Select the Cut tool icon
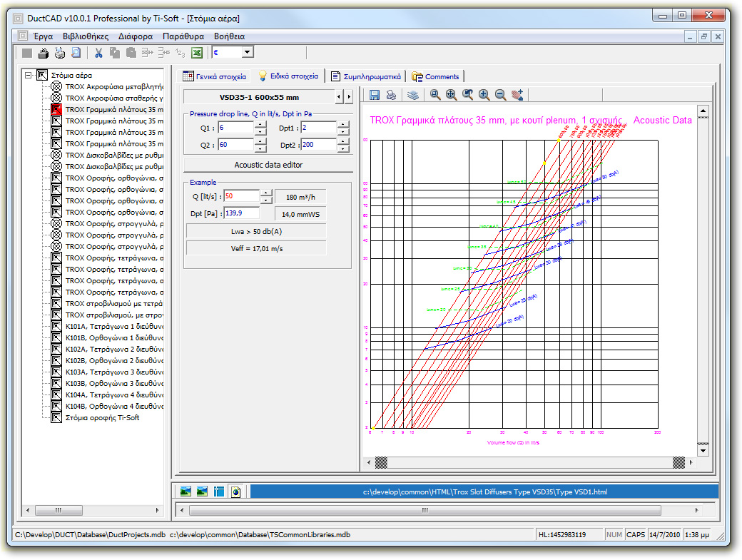The width and height of the screenshot is (742, 560). click(98, 51)
